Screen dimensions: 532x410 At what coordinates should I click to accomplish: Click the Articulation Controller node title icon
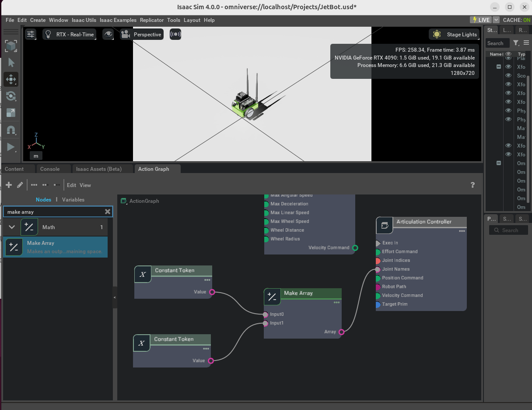(x=385, y=225)
